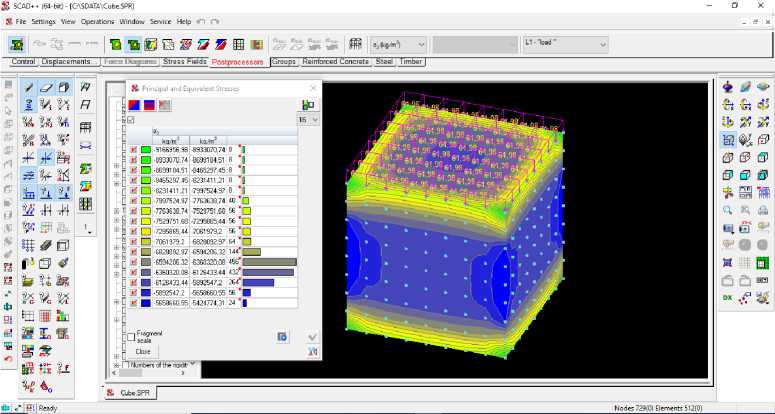Image resolution: width=775 pixels, height=414 pixels.
Task: Switch to the Reinforced Concrete tab
Action: 336,62
